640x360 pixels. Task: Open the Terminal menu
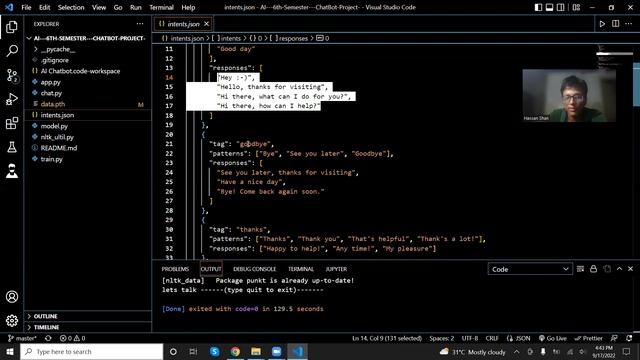point(161,7)
